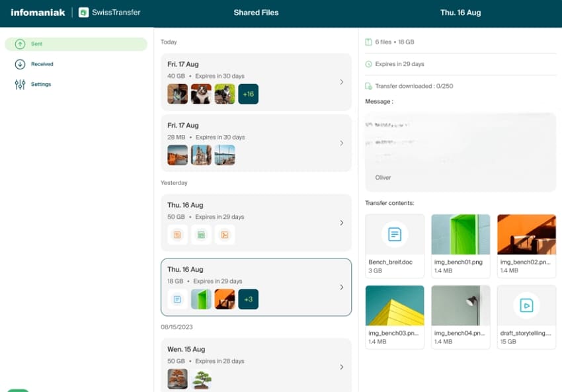Screen dimensions: 562x392
Task: Click the Settings sliders icon
Action: tap(20, 85)
